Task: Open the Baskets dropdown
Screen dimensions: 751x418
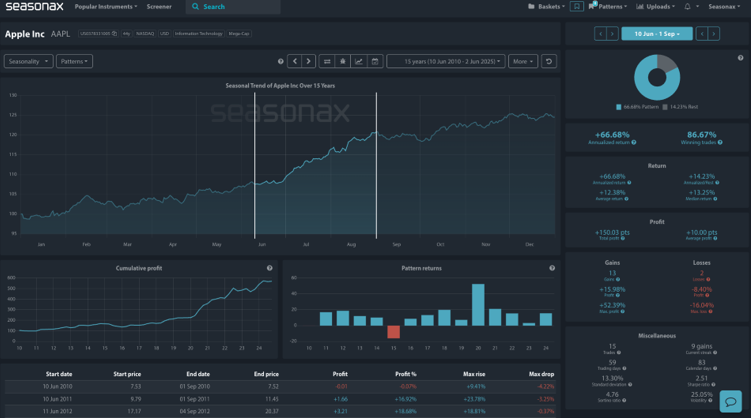Action: point(546,7)
